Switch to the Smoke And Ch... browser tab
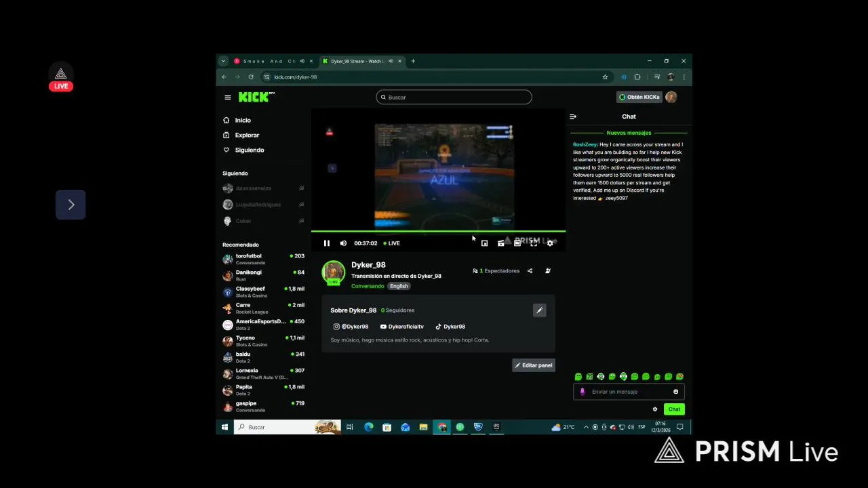 pyautogui.click(x=273, y=61)
